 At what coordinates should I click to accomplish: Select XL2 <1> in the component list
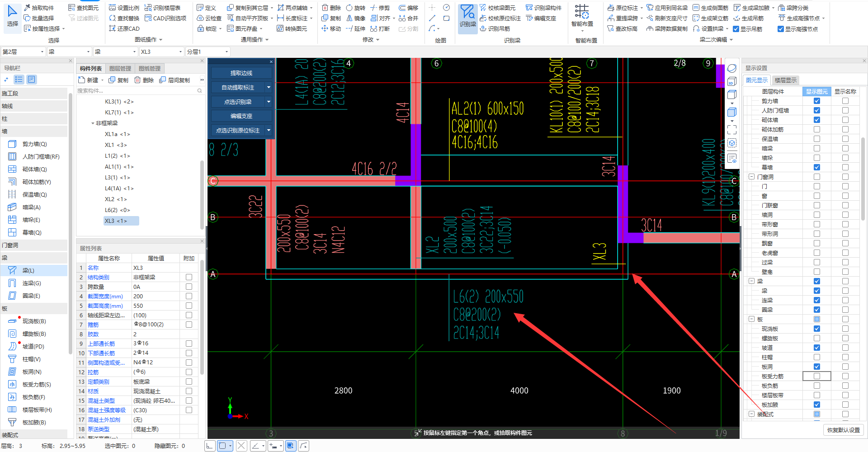pos(116,199)
